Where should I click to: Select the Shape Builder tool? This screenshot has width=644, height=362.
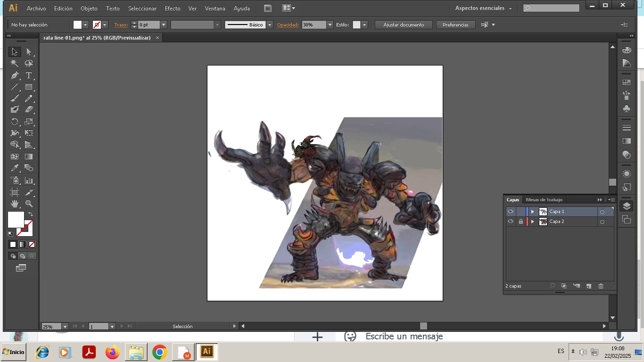tap(15, 145)
